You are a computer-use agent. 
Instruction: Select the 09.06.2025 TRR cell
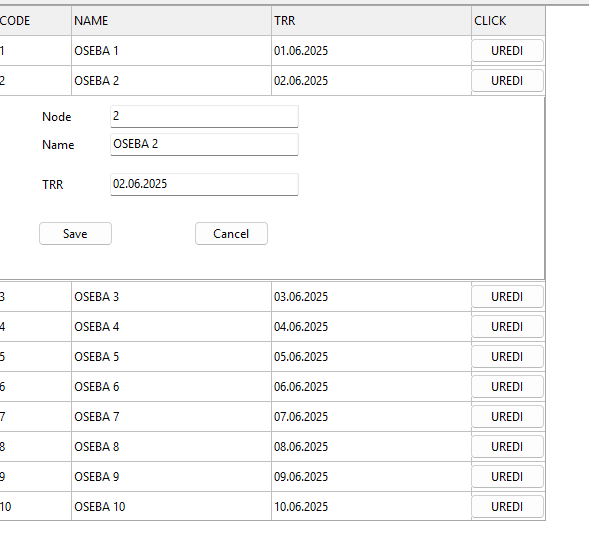tap(371, 477)
